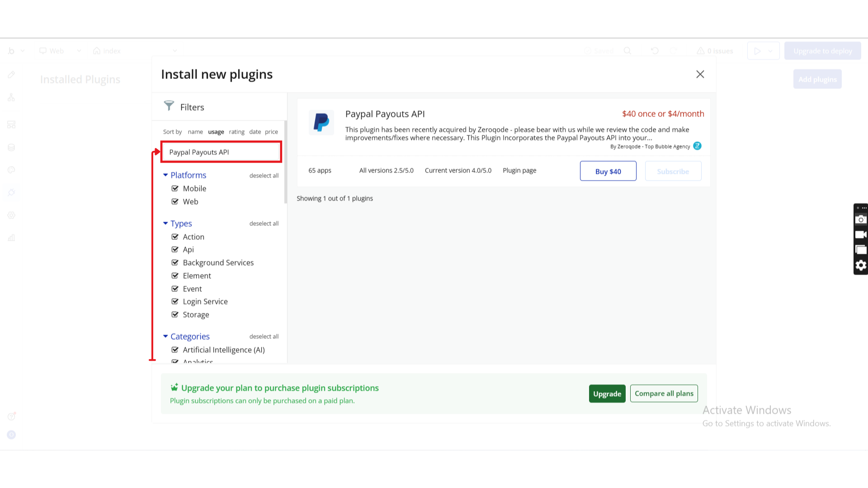Click the video record icon on side toolbar
Viewport: 868px width, 488px height.
pos(860,235)
